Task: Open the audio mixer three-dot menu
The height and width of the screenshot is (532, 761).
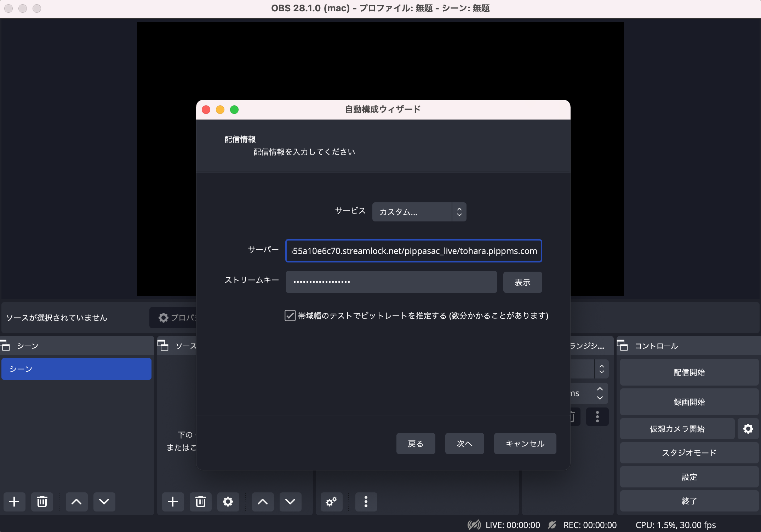Action: (366, 502)
